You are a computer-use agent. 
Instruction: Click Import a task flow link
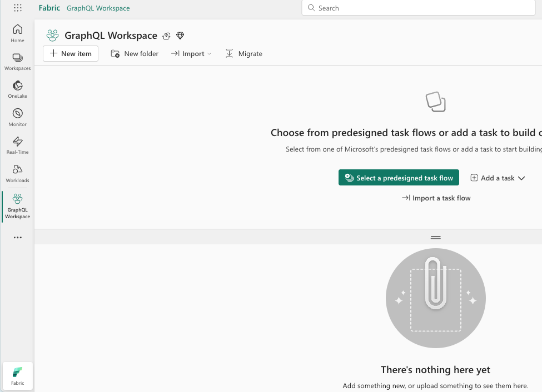pyautogui.click(x=436, y=198)
